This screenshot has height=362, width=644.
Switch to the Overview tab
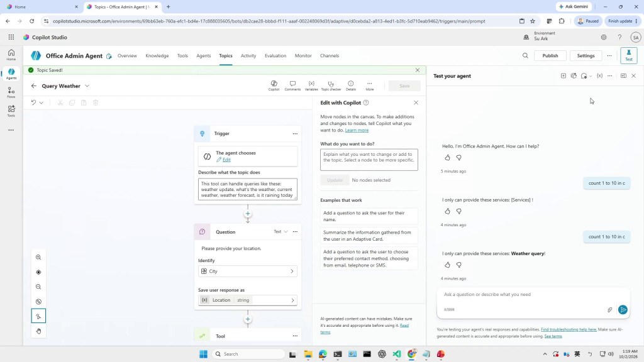click(x=127, y=56)
